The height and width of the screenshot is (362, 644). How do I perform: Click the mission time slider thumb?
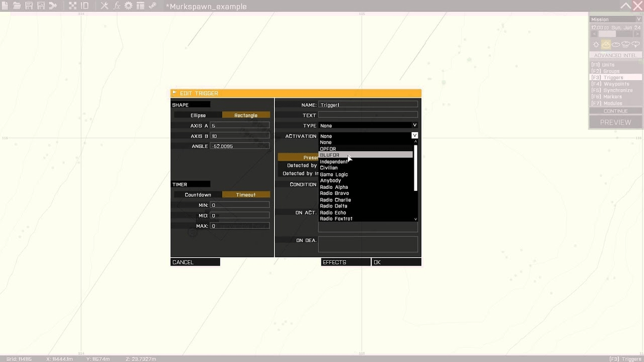pyautogui.click(x=607, y=34)
